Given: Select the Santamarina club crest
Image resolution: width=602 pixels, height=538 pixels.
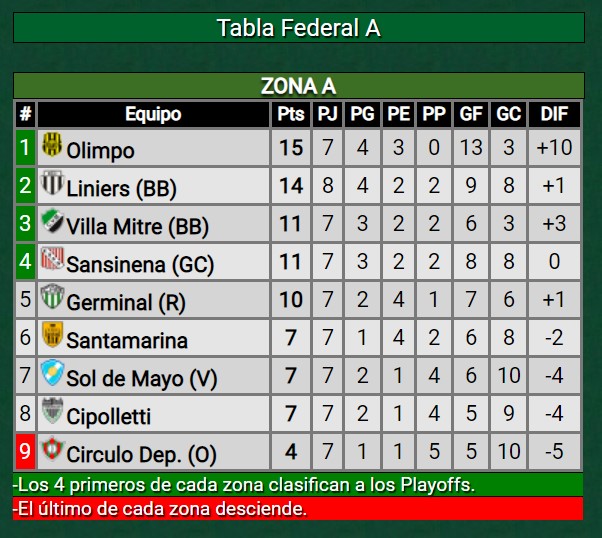Looking at the screenshot, I should click(51, 336).
